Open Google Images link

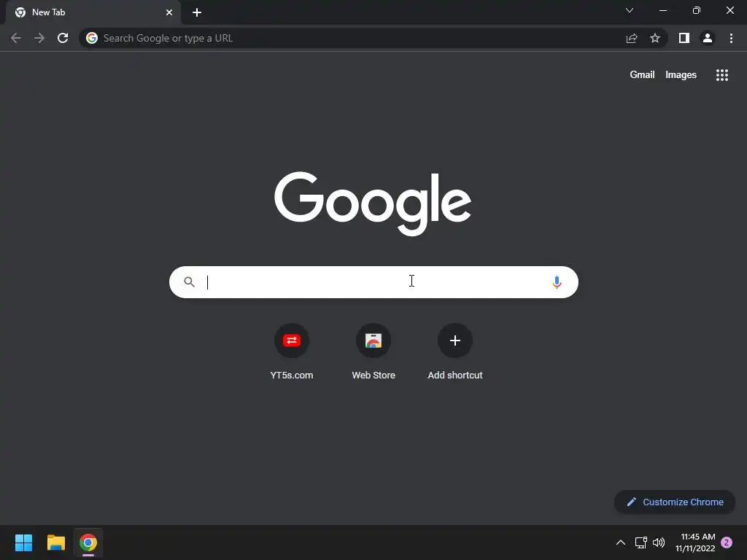pyautogui.click(x=681, y=75)
